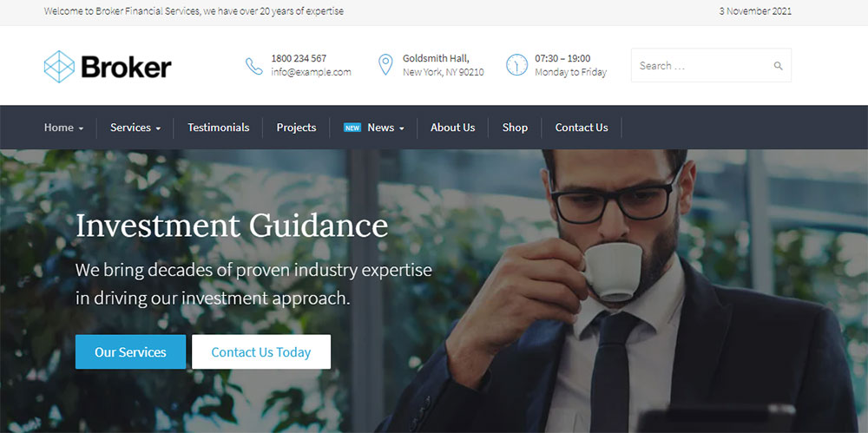This screenshot has height=433, width=868.
Task: Click the Contact Us Today button
Action: [x=261, y=351]
